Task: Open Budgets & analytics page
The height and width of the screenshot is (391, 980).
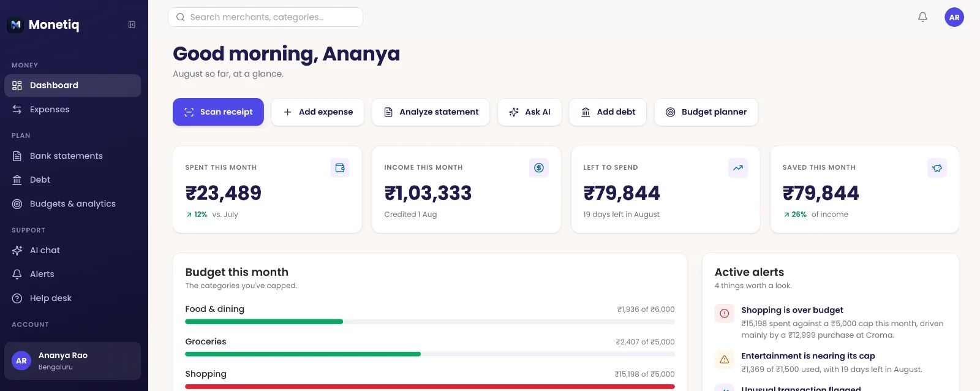Action: click(72, 203)
